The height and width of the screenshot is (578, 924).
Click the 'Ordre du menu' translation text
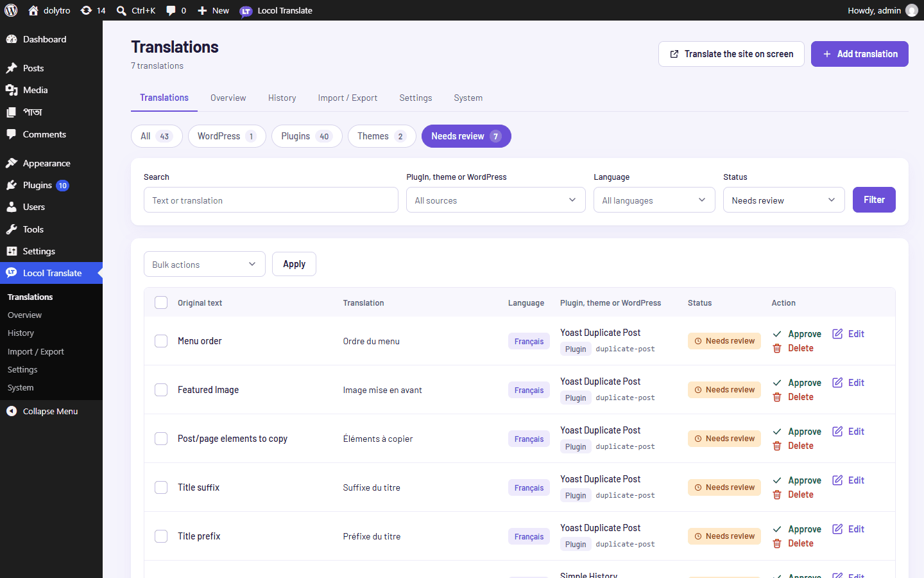point(372,342)
